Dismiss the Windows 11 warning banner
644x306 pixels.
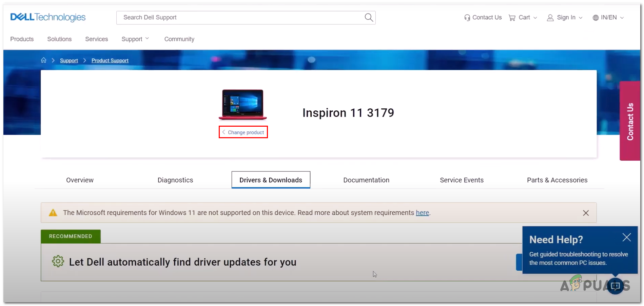586,213
